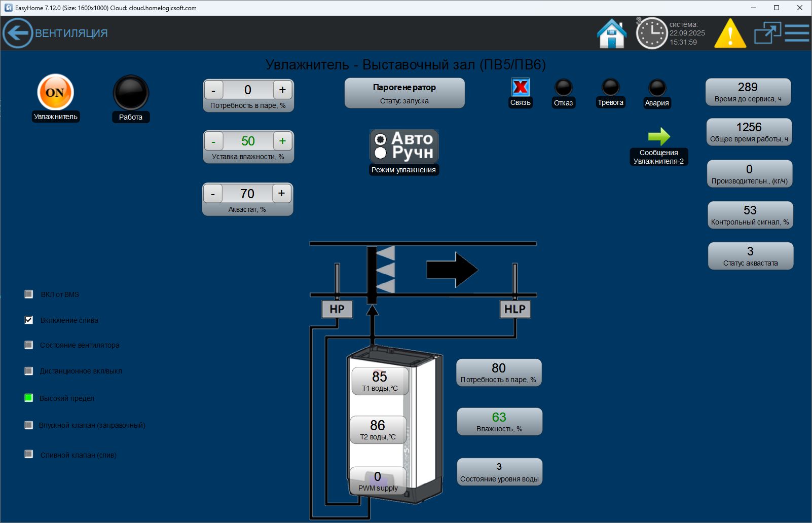
Task: Click the Время до сервиса value box
Action: pyautogui.click(x=748, y=92)
